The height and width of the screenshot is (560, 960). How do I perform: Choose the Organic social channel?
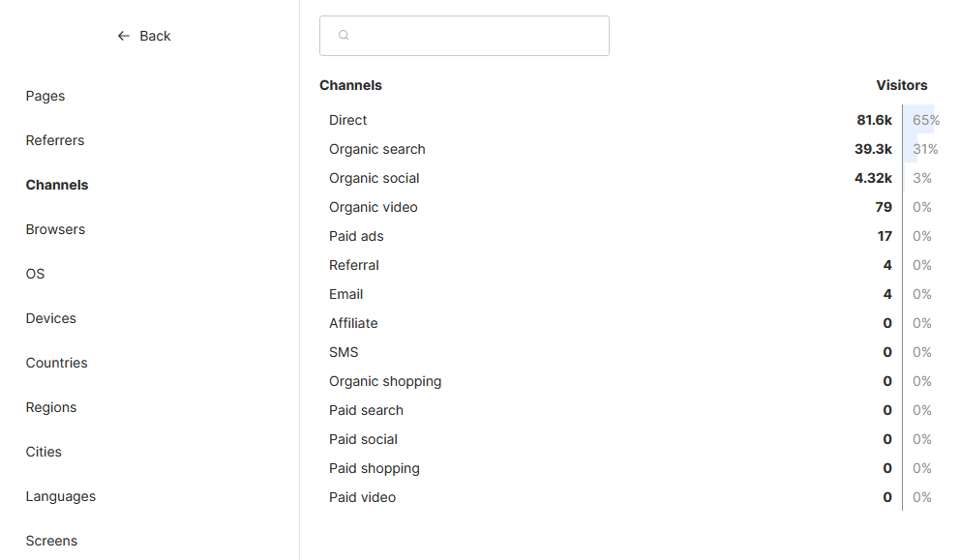pos(375,178)
